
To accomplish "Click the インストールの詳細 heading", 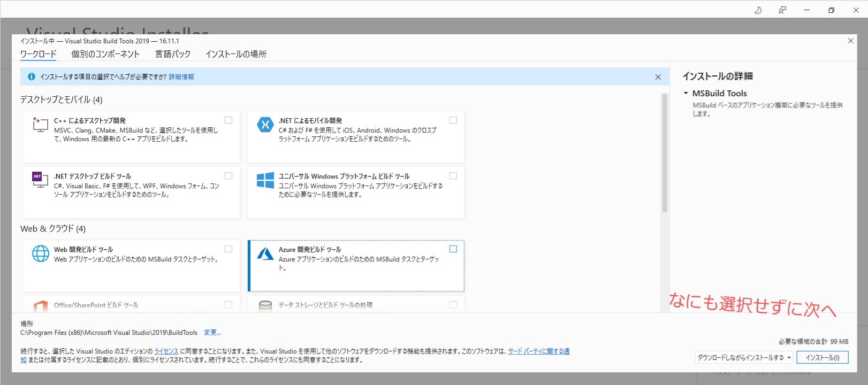I will click(x=718, y=76).
